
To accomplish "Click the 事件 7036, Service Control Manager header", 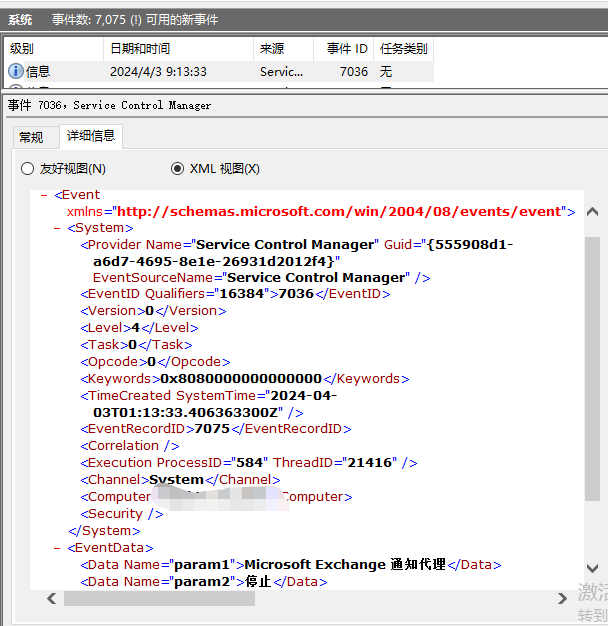I will 109,105.
